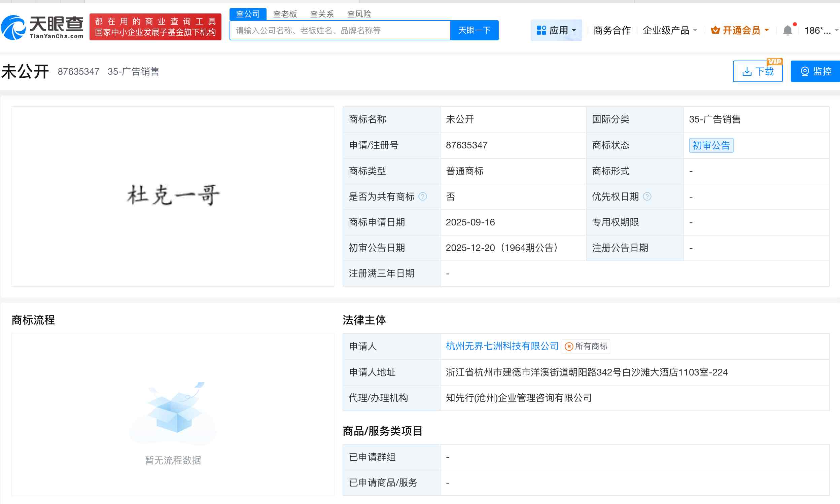Click question mark icon beside 优先权日期

point(648,196)
